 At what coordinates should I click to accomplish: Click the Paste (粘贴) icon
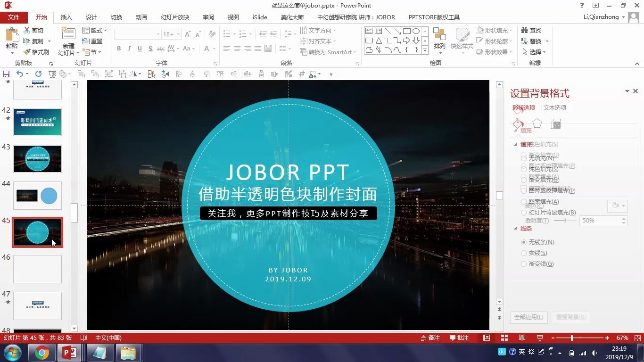coord(12,34)
